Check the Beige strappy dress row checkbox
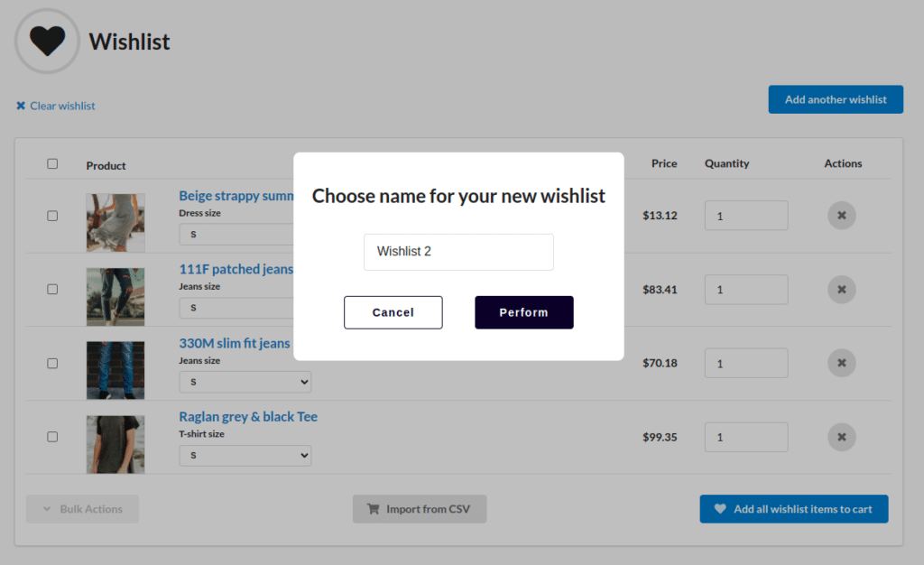924x565 pixels. point(52,216)
